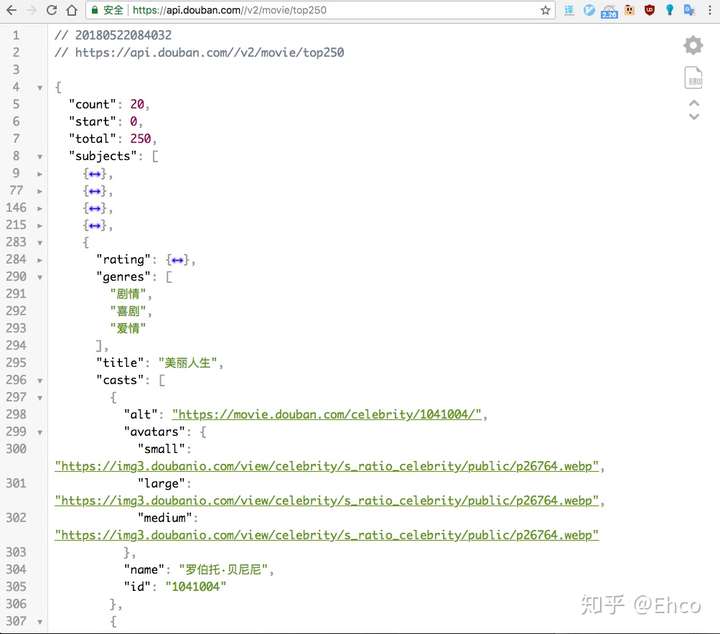The image size is (720, 634).
Task: Click the "subjects" key
Action: pos(103,156)
